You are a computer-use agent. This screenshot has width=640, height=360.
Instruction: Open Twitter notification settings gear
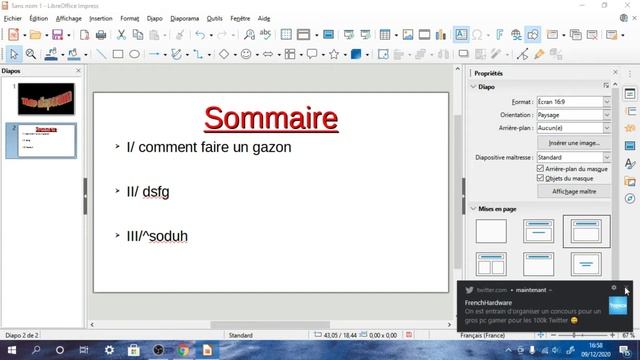(613, 288)
